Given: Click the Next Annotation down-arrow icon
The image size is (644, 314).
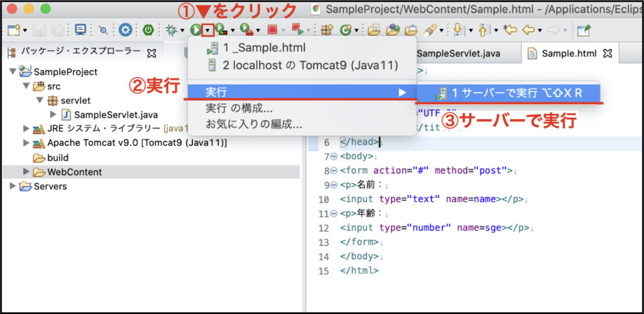Looking at the screenshot, I should tap(458, 30).
